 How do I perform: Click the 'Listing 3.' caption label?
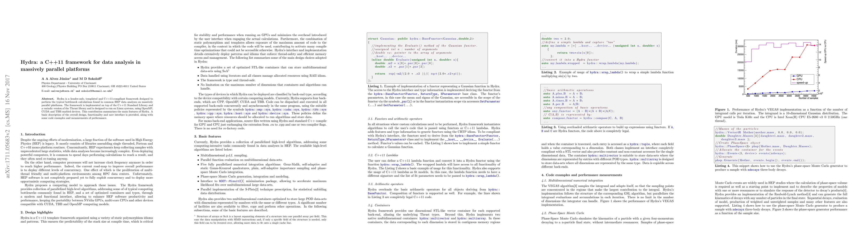(549, 127)
